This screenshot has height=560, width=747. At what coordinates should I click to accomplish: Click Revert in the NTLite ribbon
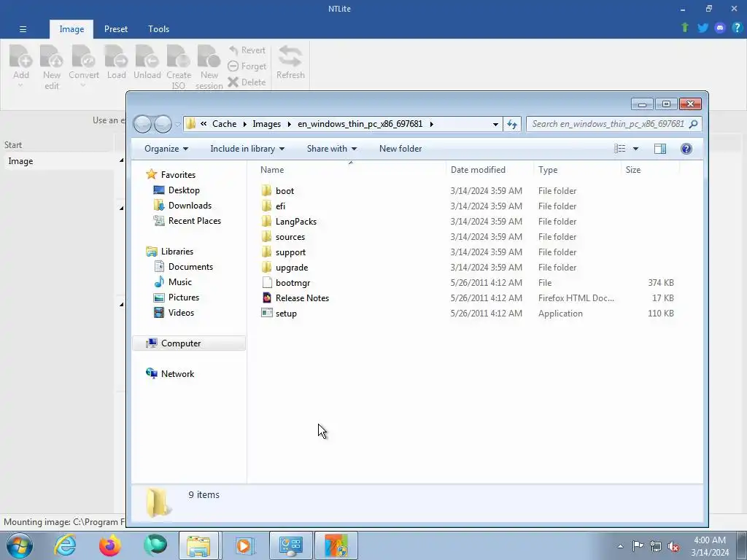coord(247,50)
